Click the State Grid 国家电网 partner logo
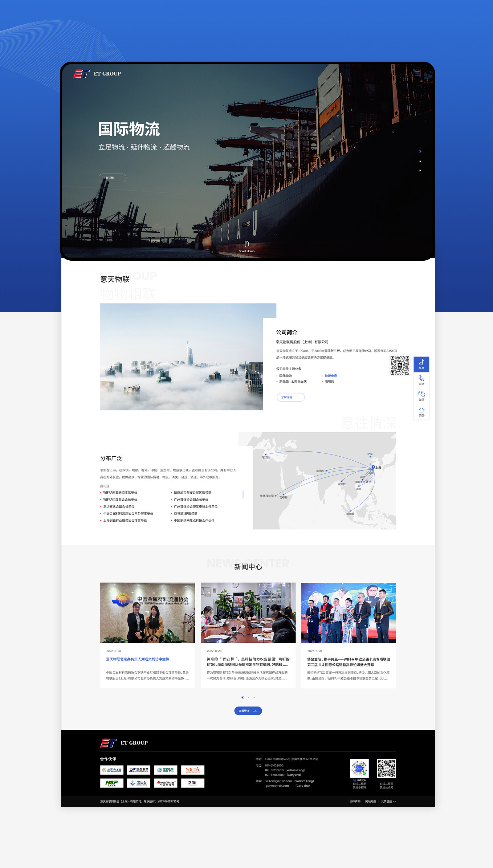Image resolution: width=493 pixels, height=868 pixels. point(165,770)
